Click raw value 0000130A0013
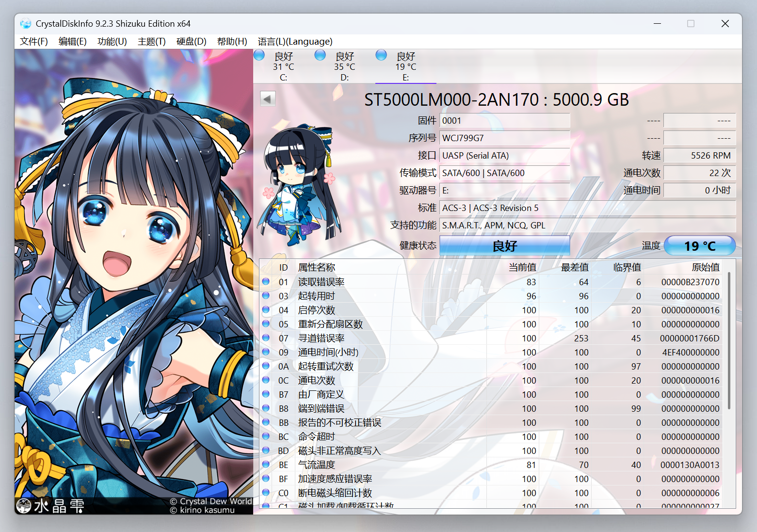The width and height of the screenshot is (757, 532). pos(690,465)
